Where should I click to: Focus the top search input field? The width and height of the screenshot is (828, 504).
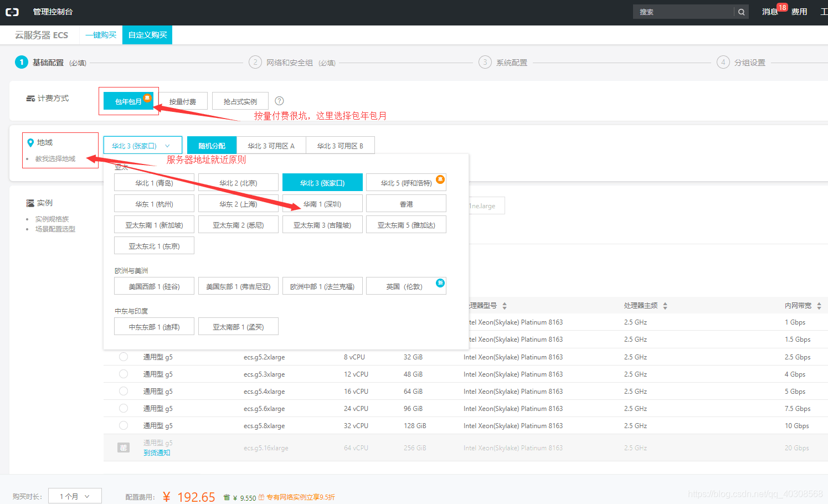683,12
